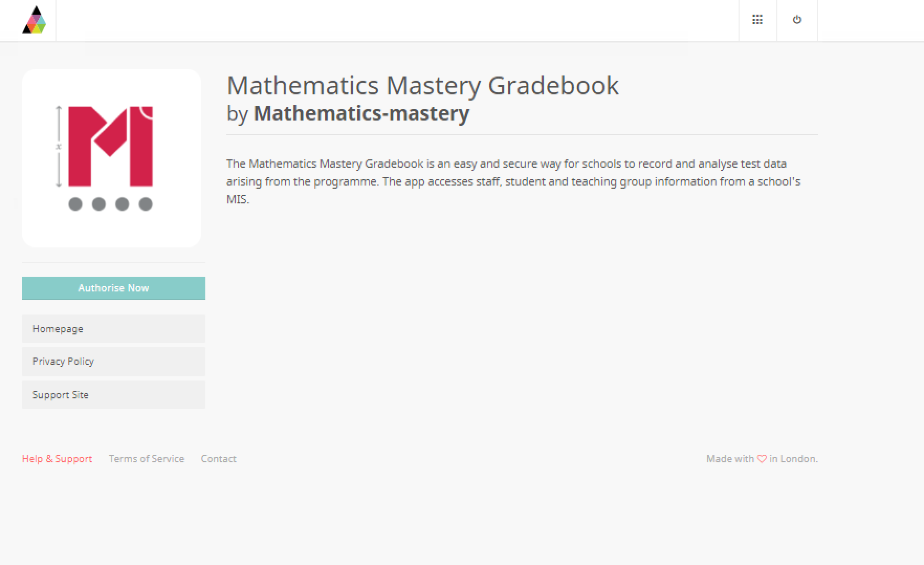Open the Homepage link
Image resolution: width=924 pixels, height=565 pixels.
click(114, 329)
